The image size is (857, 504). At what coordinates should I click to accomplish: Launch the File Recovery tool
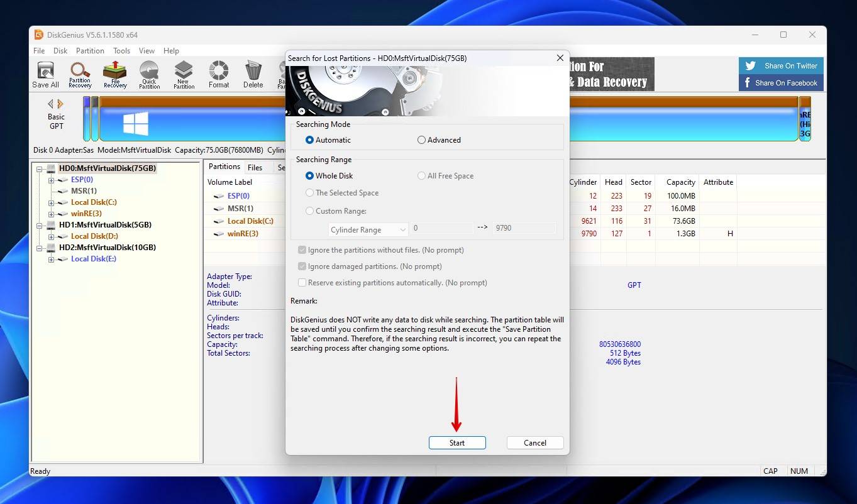click(x=115, y=75)
